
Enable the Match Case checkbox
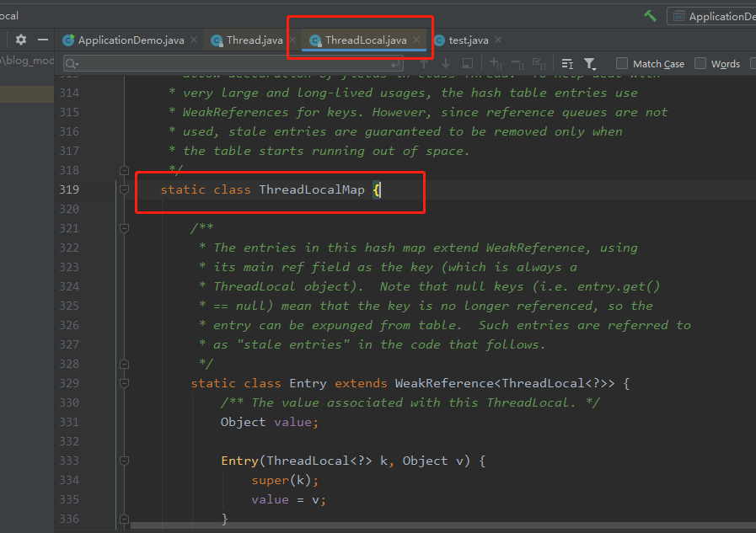622,63
